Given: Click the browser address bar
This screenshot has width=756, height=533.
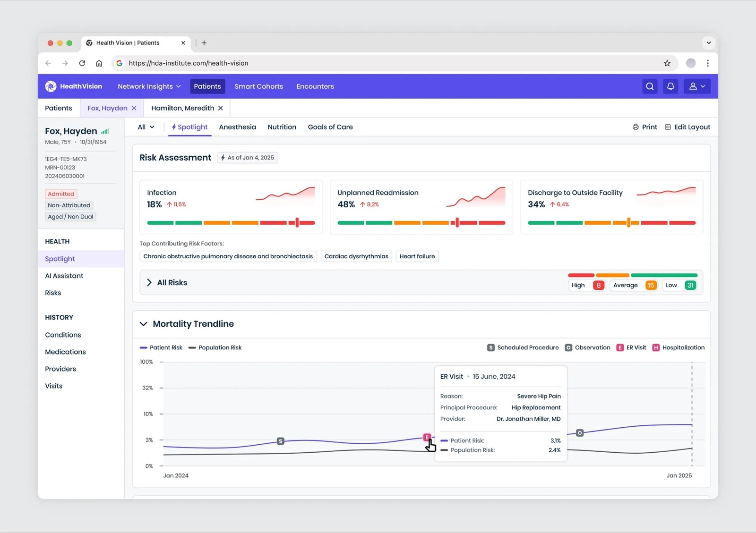Looking at the screenshot, I should click(x=395, y=63).
